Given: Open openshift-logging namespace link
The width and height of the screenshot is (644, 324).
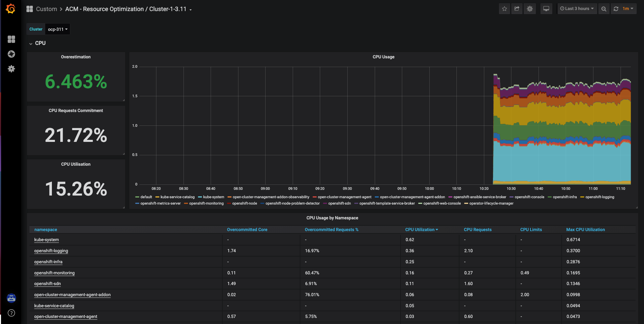Looking at the screenshot, I should (x=51, y=251).
